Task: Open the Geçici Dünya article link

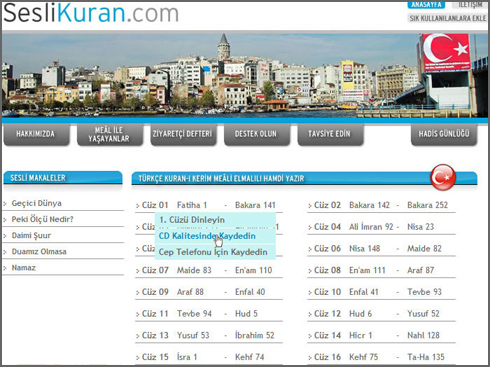Action: [36, 203]
